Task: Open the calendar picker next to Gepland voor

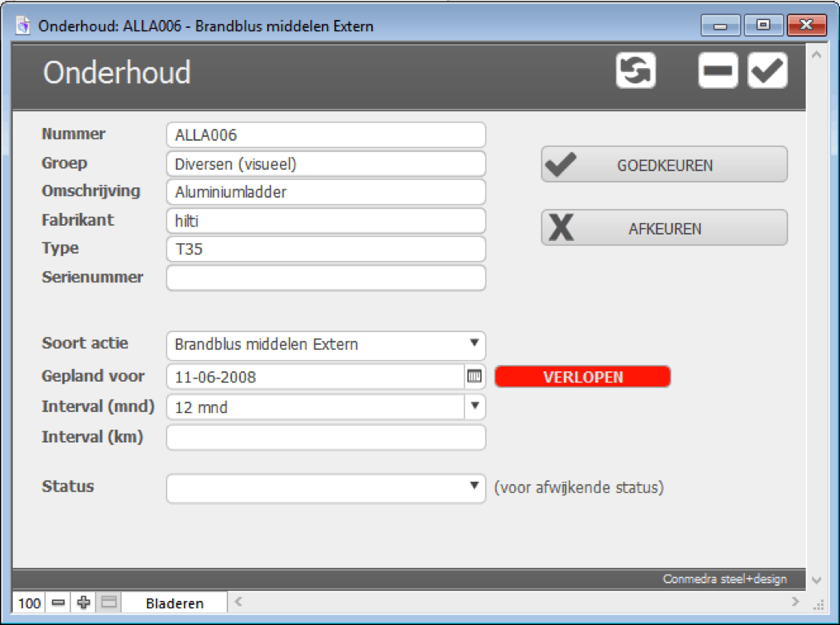Action: [475, 376]
